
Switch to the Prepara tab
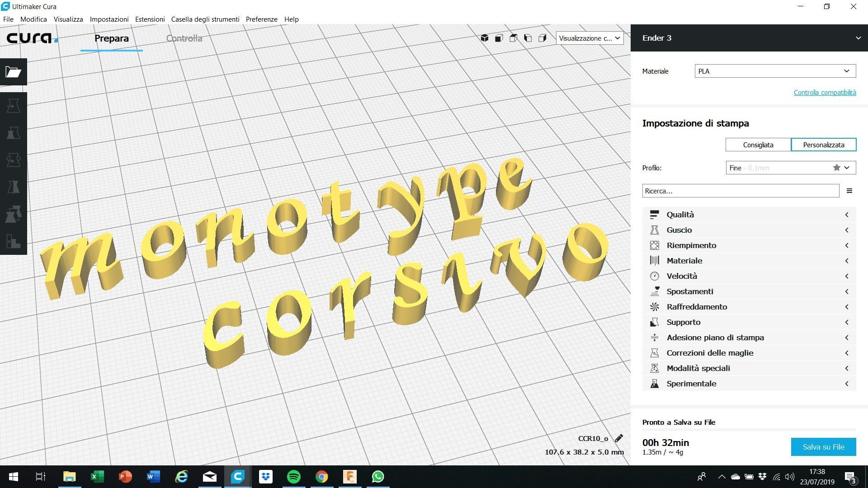pyautogui.click(x=112, y=38)
